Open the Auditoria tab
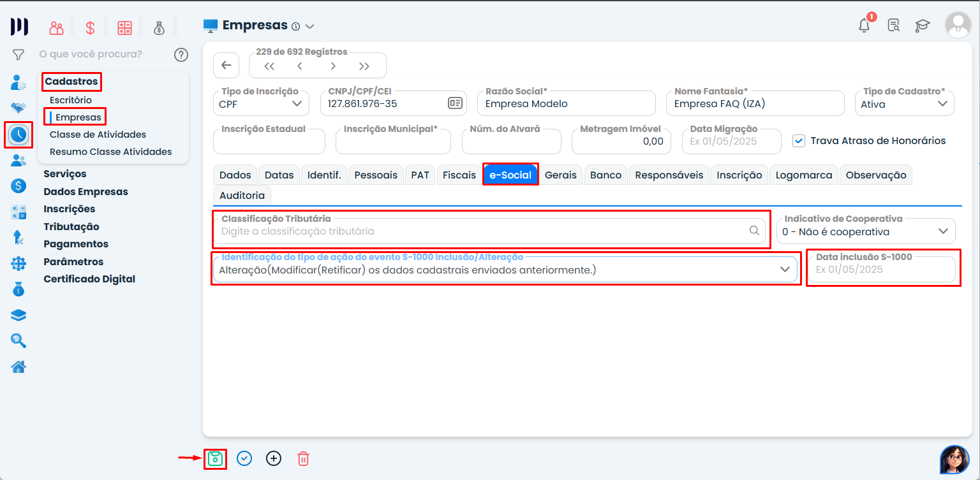 pos(242,195)
